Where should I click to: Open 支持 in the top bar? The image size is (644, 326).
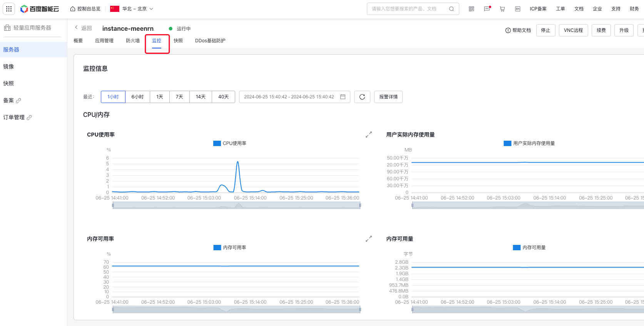616,9
